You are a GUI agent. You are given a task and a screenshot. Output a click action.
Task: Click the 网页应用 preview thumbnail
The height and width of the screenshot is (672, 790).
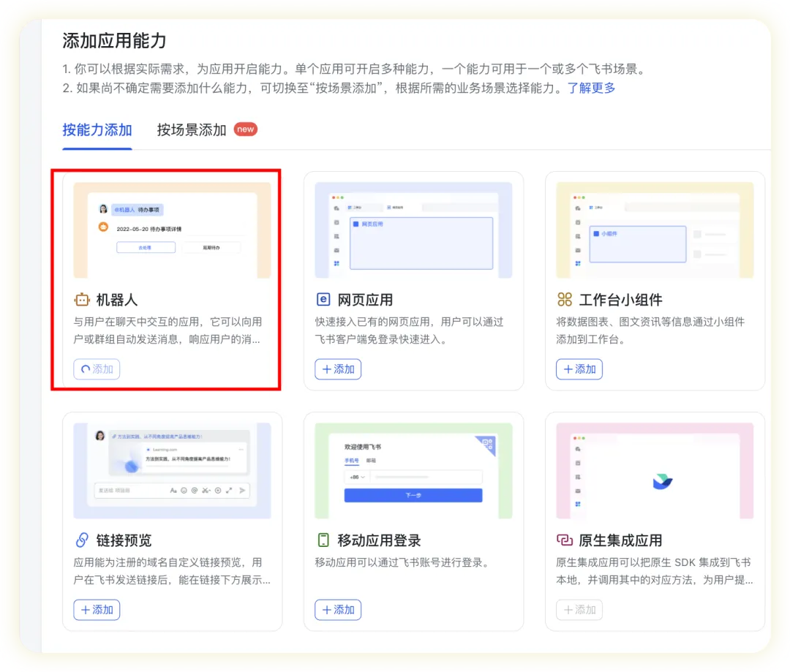click(413, 230)
